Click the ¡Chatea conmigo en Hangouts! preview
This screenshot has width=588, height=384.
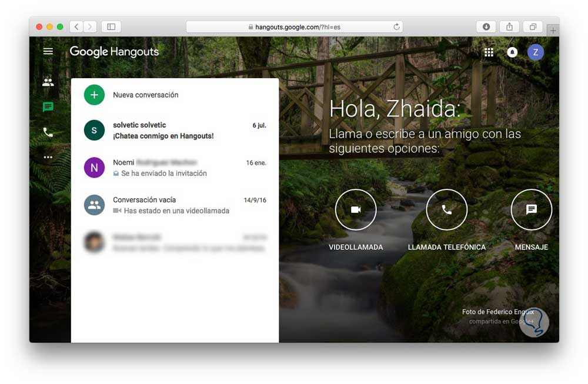point(163,136)
